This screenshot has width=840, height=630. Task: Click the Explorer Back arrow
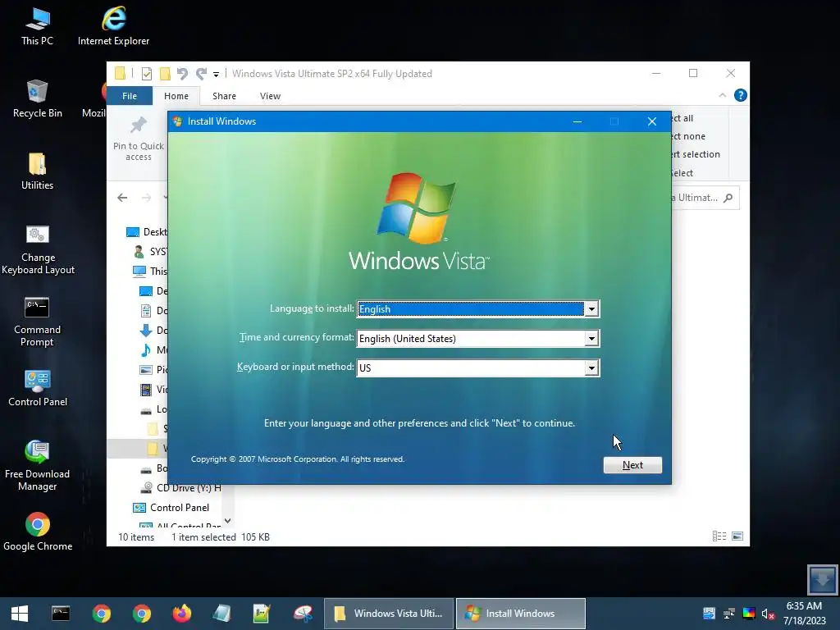click(x=122, y=198)
